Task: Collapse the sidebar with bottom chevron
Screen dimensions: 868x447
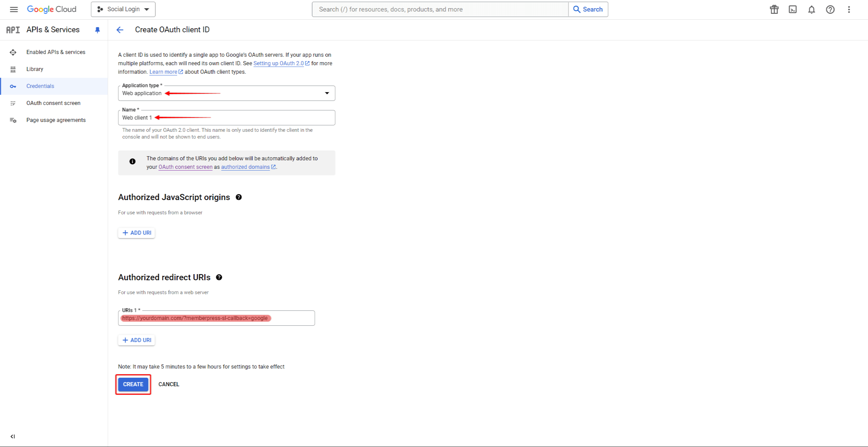Action: tap(13, 436)
